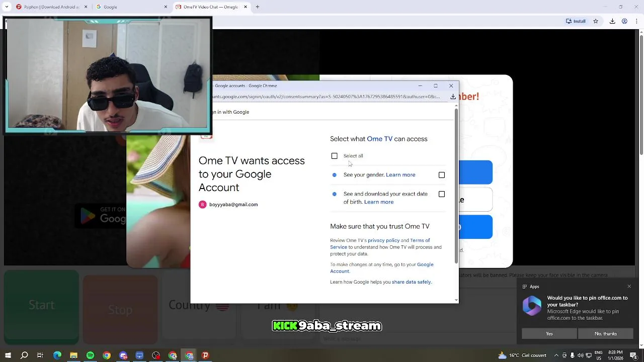
Task: Click the popup scrollbar's down arrow
Action: [456, 300]
